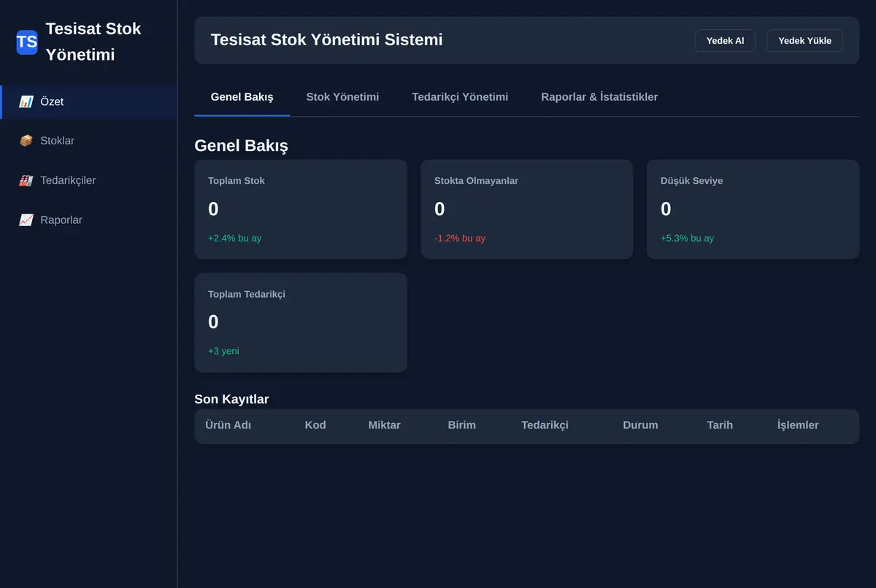The width and height of the screenshot is (876, 588).
Task: Click the Tarih column header
Action: 720,425
